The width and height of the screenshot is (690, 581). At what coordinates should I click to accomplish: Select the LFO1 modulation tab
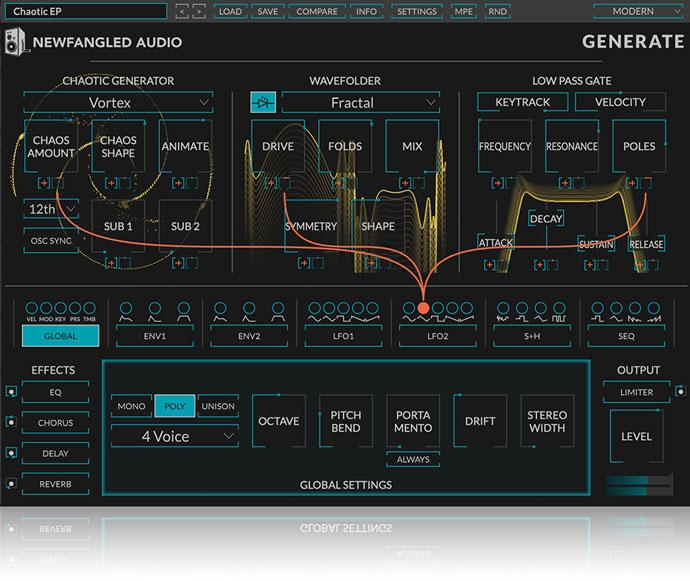[342, 337]
